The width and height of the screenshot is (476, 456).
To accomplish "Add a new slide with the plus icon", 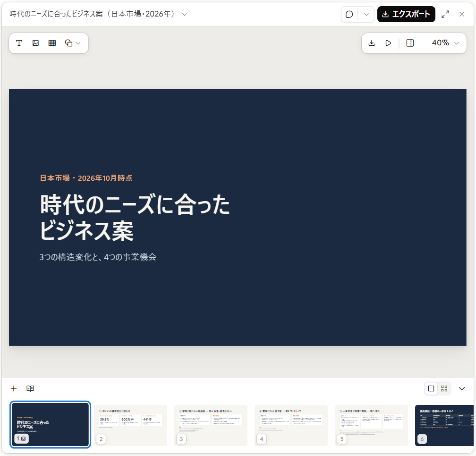I will click(14, 388).
